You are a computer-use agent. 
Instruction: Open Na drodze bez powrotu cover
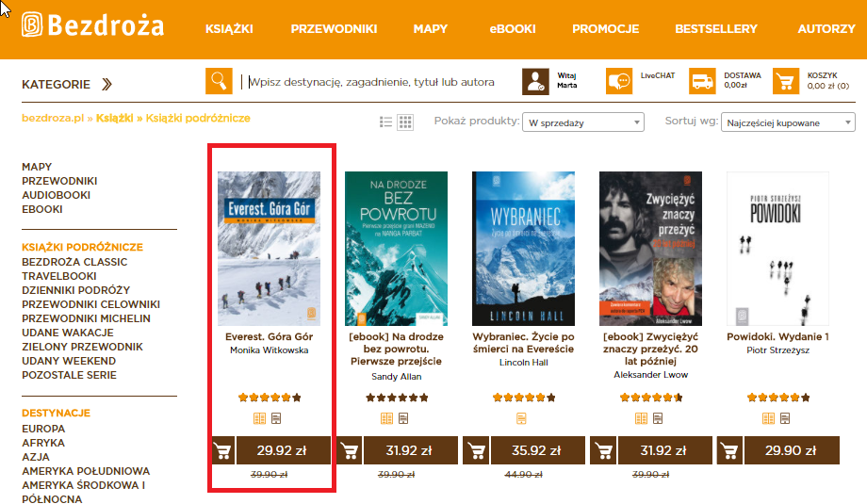[x=396, y=249]
